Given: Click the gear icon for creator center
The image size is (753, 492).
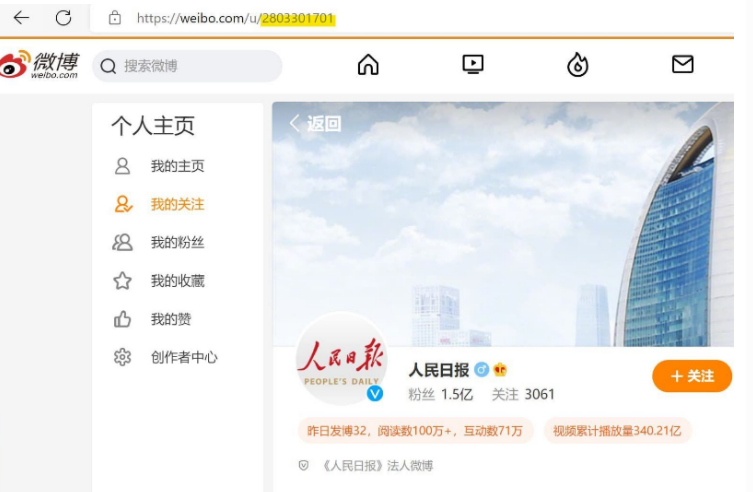Looking at the screenshot, I should tap(122, 357).
